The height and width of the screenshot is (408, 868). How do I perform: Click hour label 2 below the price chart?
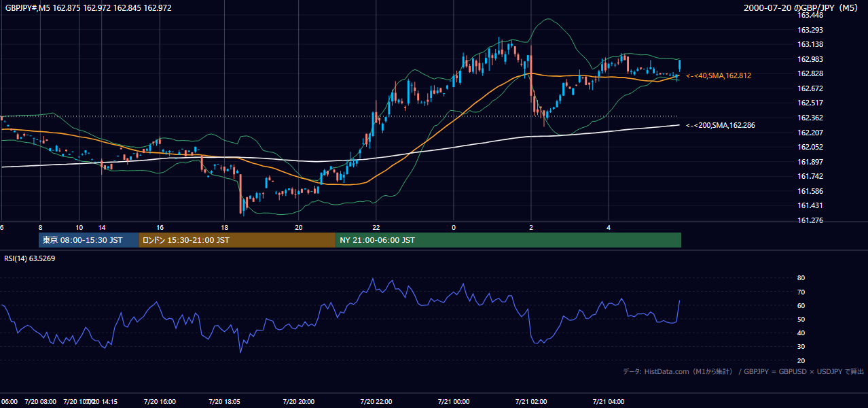click(531, 227)
